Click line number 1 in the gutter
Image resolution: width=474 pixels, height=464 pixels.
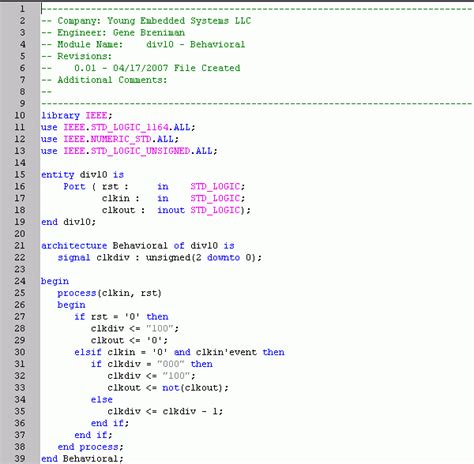(22, 9)
